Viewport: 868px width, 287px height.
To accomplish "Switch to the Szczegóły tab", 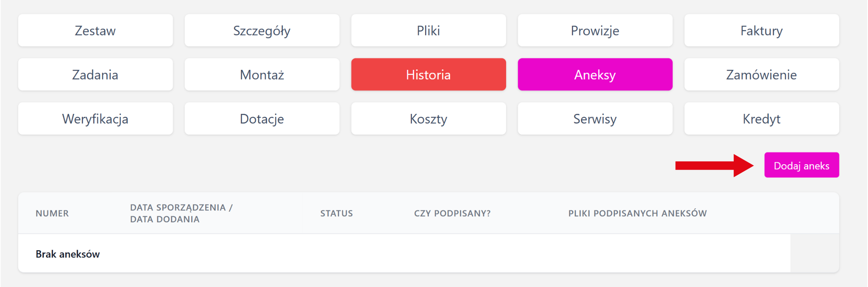I will pyautogui.click(x=262, y=30).
